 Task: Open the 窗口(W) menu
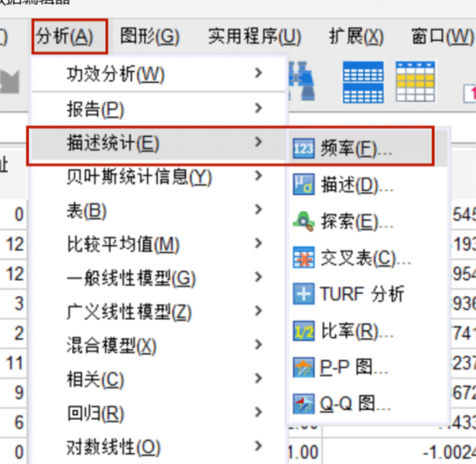coord(443,36)
